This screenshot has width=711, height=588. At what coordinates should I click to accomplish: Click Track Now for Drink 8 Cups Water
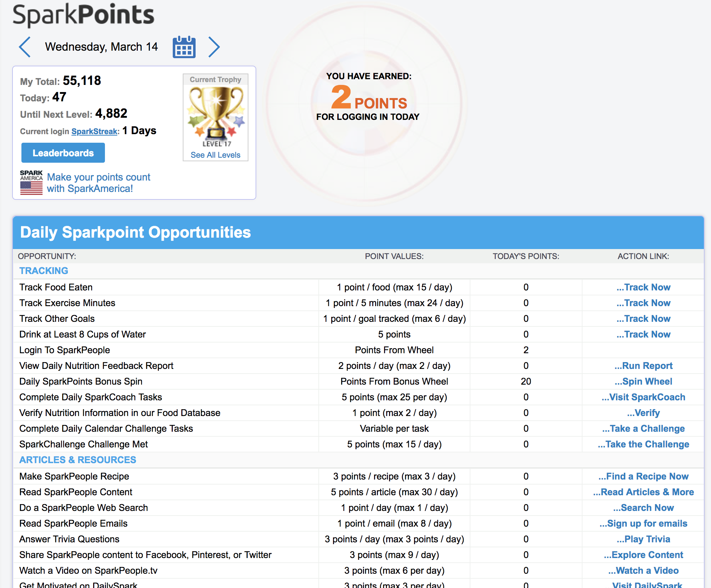click(x=643, y=334)
